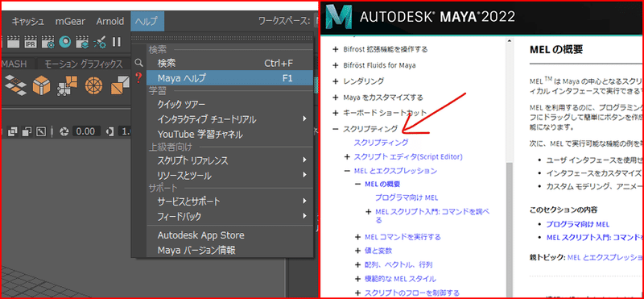Click the orange cube shelf icon
644x299 pixels.
point(41,85)
